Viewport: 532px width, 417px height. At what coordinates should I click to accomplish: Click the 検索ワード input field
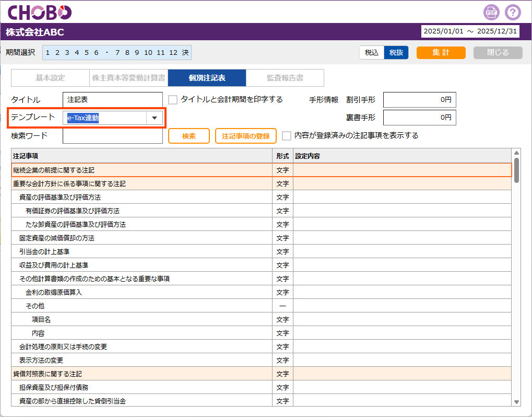tap(113, 136)
